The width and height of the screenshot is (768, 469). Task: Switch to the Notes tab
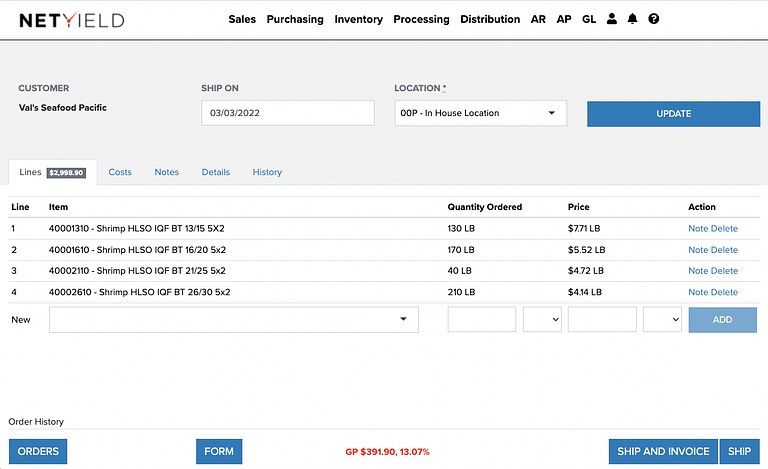click(x=167, y=172)
